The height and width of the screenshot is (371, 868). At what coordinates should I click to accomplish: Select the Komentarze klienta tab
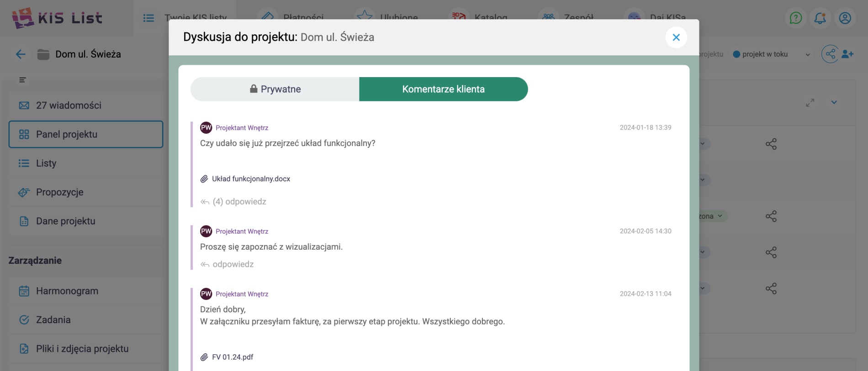[x=443, y=89]
